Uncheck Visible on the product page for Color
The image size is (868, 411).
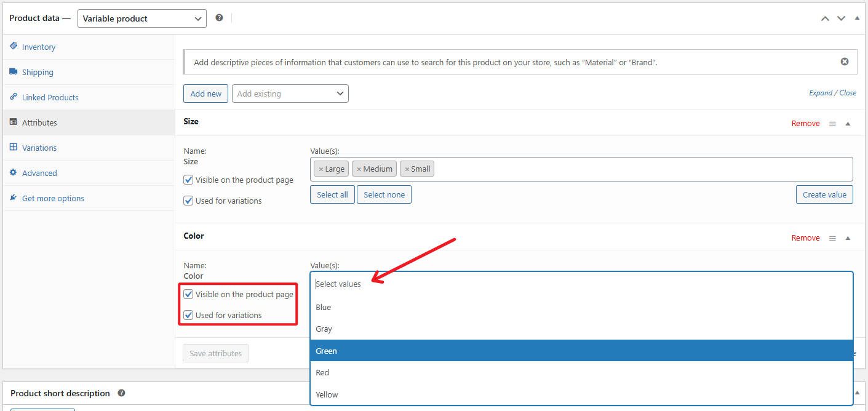tap(188, 294)
